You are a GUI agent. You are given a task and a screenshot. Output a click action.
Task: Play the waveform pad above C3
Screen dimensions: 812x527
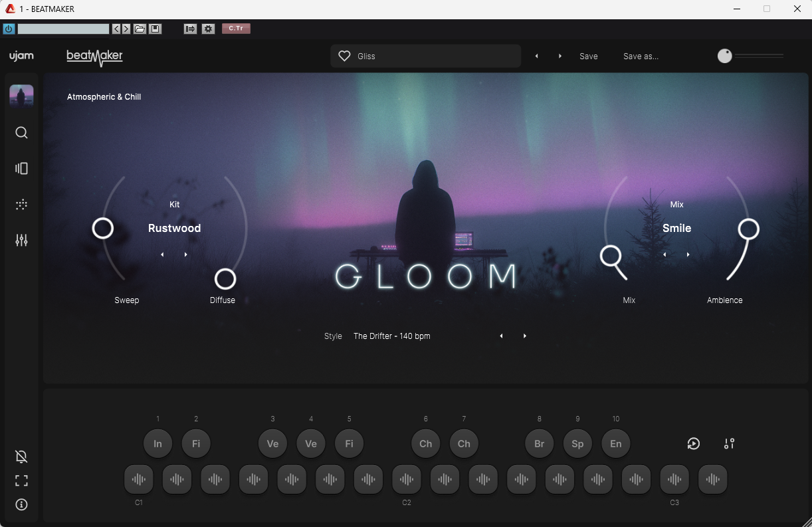[674, 479]
